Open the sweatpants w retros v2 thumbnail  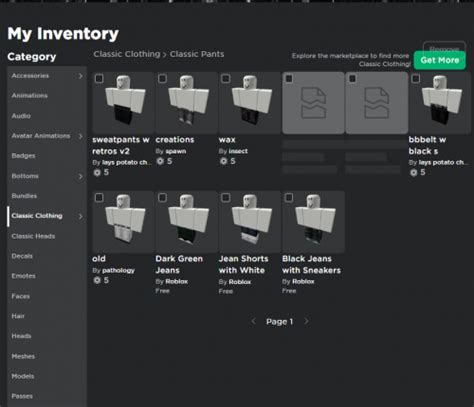click(123, 103)
